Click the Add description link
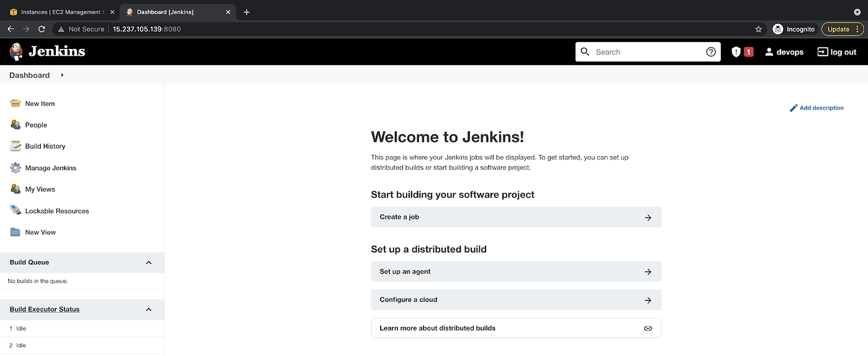The height and width of the screenshot is (356, 868). tap(817, 108)
